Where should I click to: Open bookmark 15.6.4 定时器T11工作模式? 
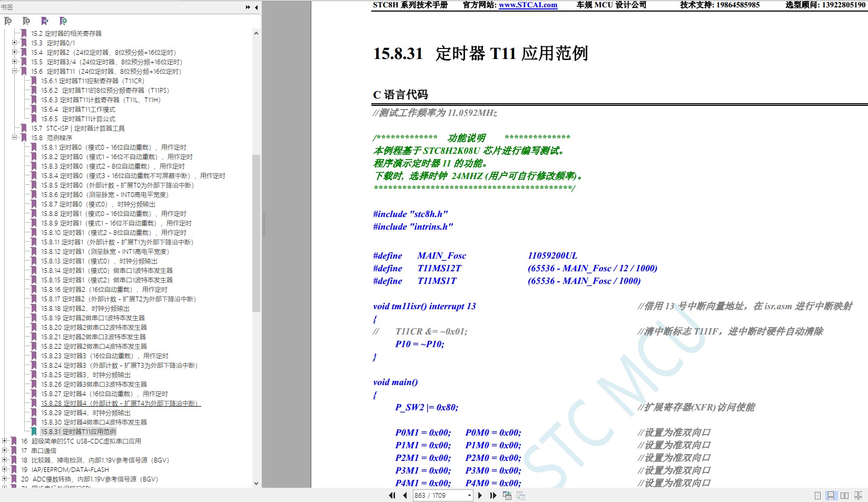tap(78, 109)
